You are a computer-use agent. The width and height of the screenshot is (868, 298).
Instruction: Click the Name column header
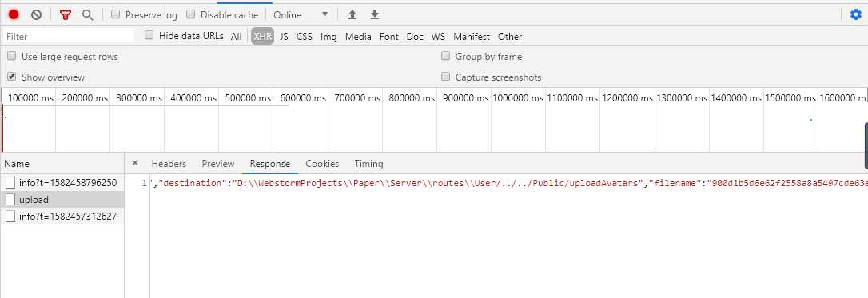tap(62, 164)
